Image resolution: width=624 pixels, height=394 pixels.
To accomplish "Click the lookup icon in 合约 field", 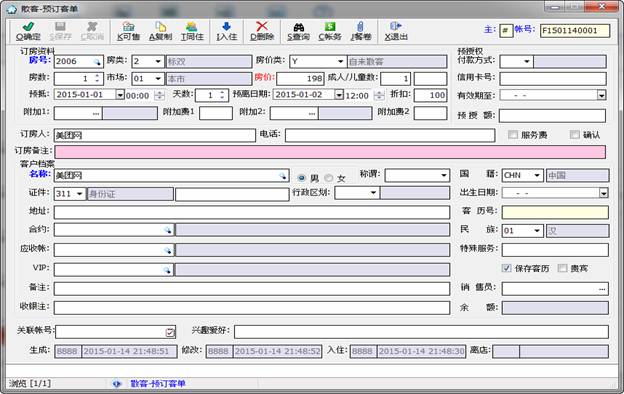I will (x=168, y=230).
